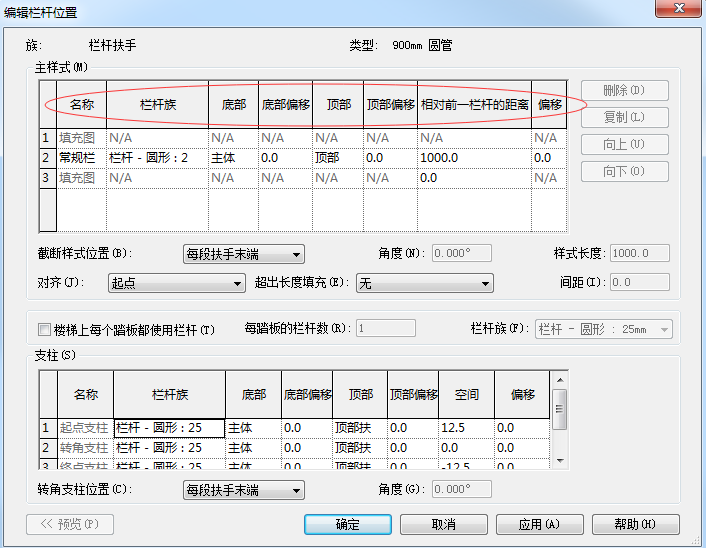Click 顶部偏移 header in 主样式 table
The image size is (706, 548).
pyautogui.click(x=390, y=105)
